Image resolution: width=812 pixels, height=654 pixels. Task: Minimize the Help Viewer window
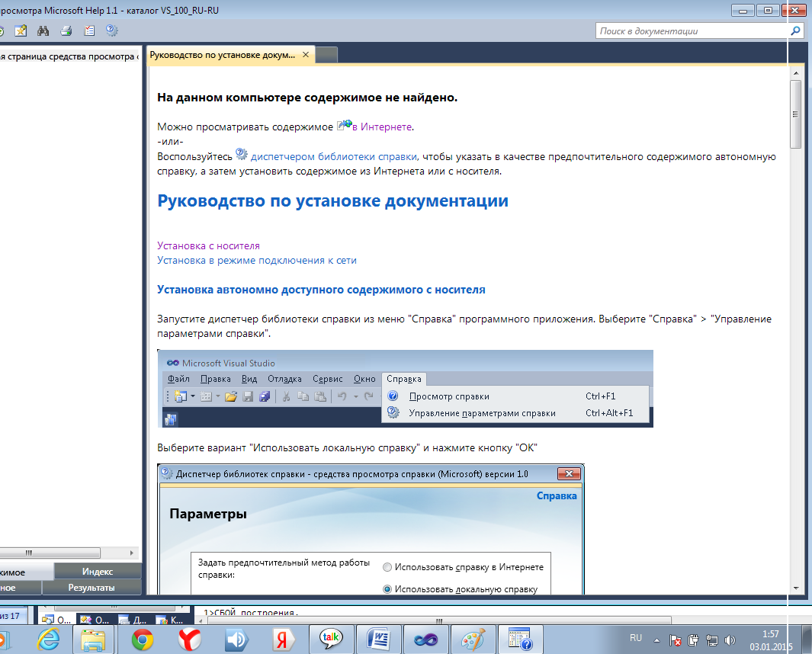coord(743,11)
